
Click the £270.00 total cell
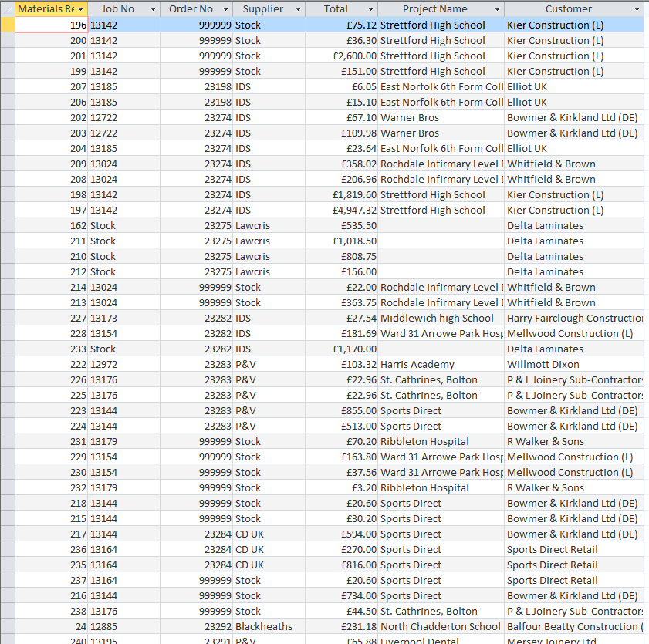pos(341,549)
